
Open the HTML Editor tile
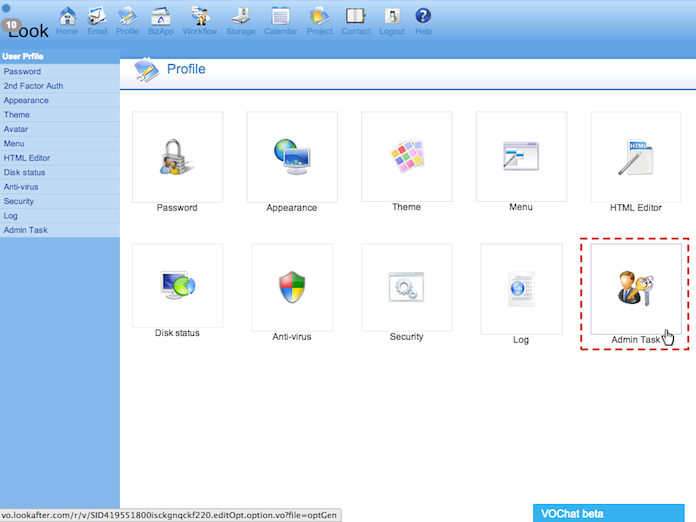(x=636, y=157)
